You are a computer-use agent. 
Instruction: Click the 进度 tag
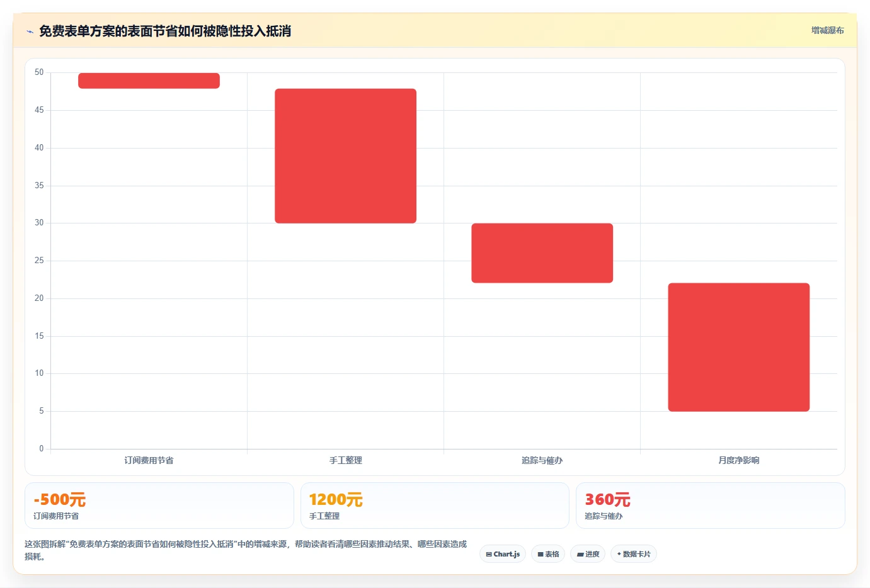click(x=588, y=554)
